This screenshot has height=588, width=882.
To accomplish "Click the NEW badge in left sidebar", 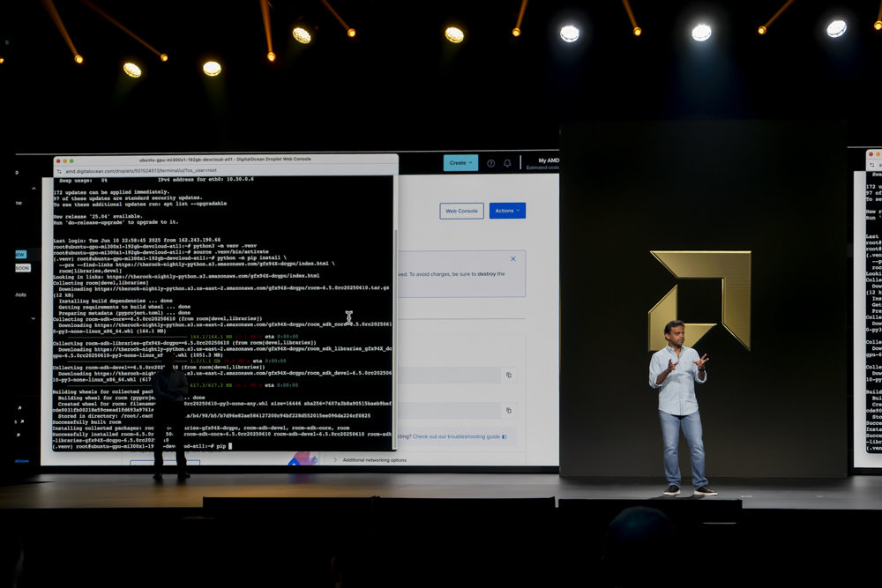I will [20, 254].
